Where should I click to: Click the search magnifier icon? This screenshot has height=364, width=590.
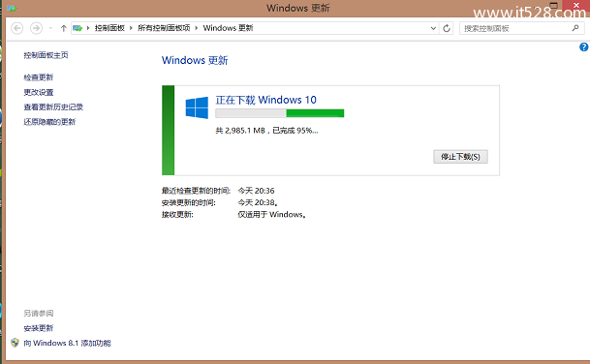point(575,28)
